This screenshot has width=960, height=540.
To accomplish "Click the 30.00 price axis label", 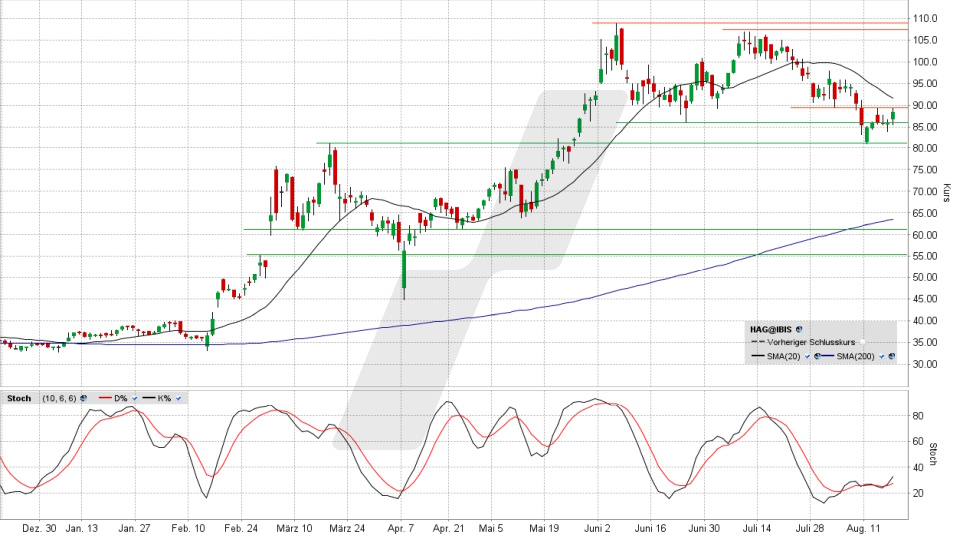I will click(924, 364).
